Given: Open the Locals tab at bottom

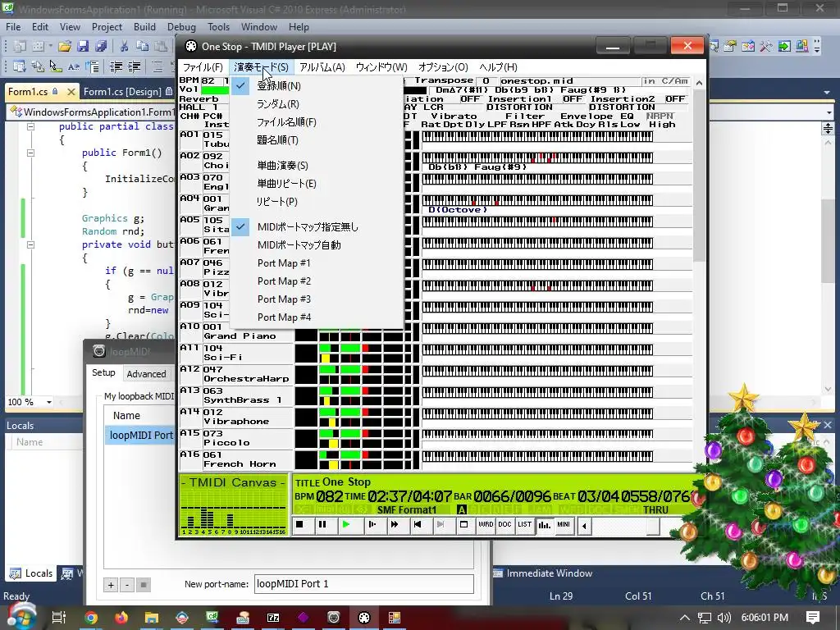Looking at the screenshot, I should point(32,573).
